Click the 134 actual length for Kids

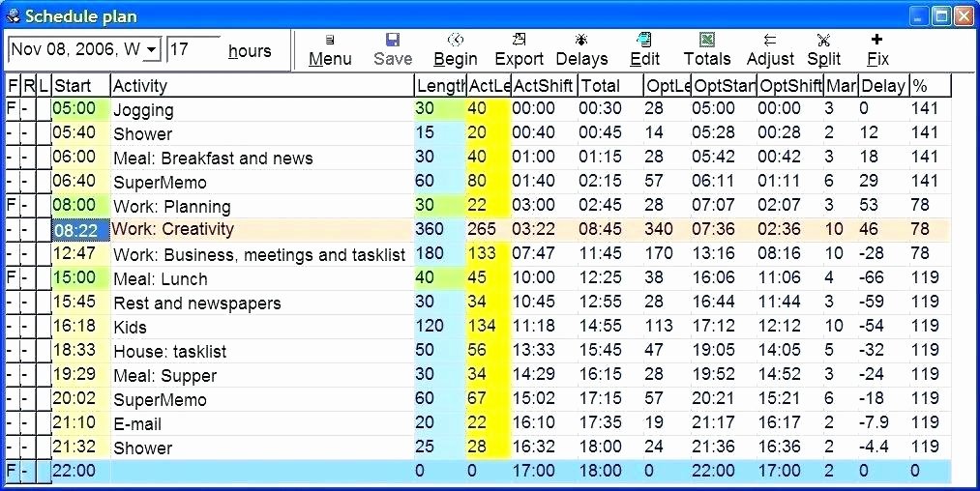(489, 326)
